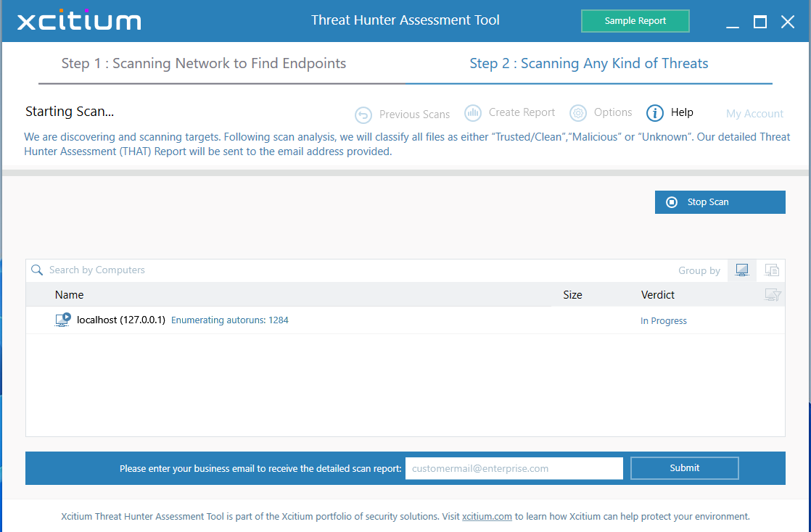Click the Enumerating autoruns status text
The width and height of the screenshot is (811, 532).
[230, 320]
